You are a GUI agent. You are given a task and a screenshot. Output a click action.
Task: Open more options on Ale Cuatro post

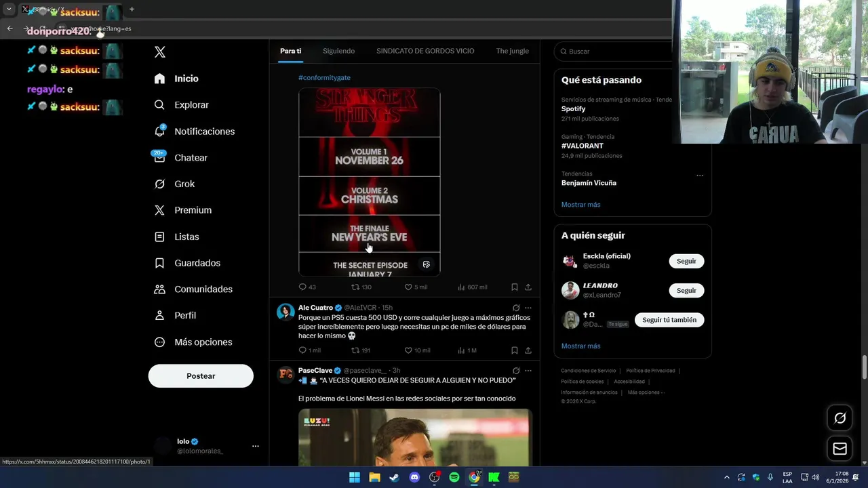click(x=528, y=308)
